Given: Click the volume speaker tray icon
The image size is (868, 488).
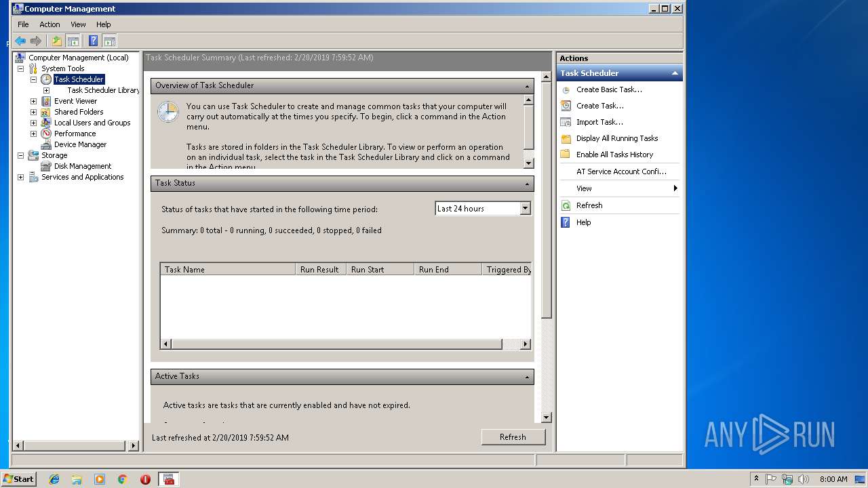Looking at the screenshot, I should point(804,479).
